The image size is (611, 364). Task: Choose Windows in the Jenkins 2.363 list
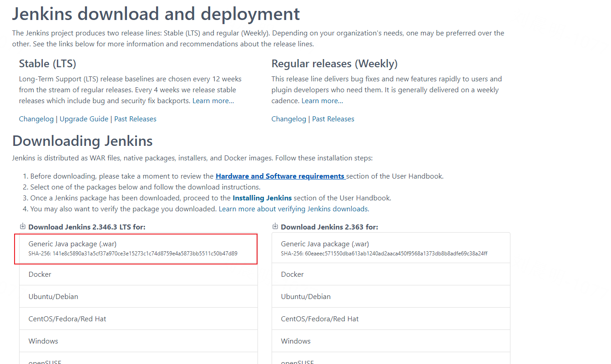(391, 341)
